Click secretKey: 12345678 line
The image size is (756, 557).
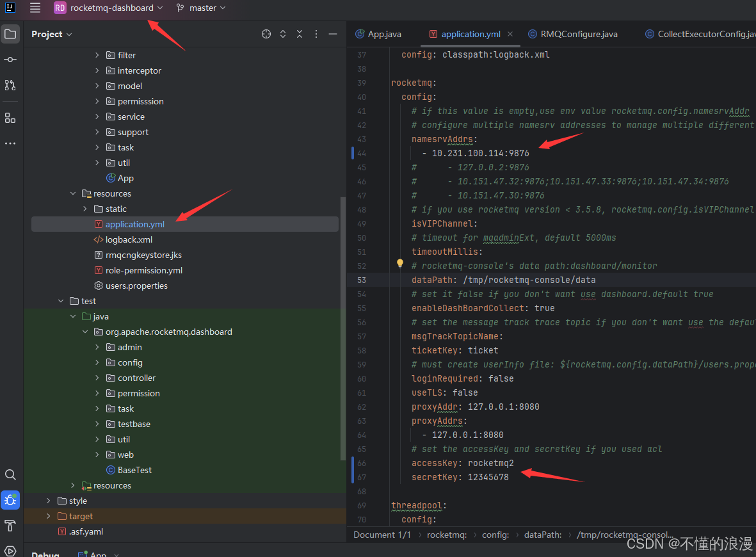pyautogui.click(x=460, y=478)
